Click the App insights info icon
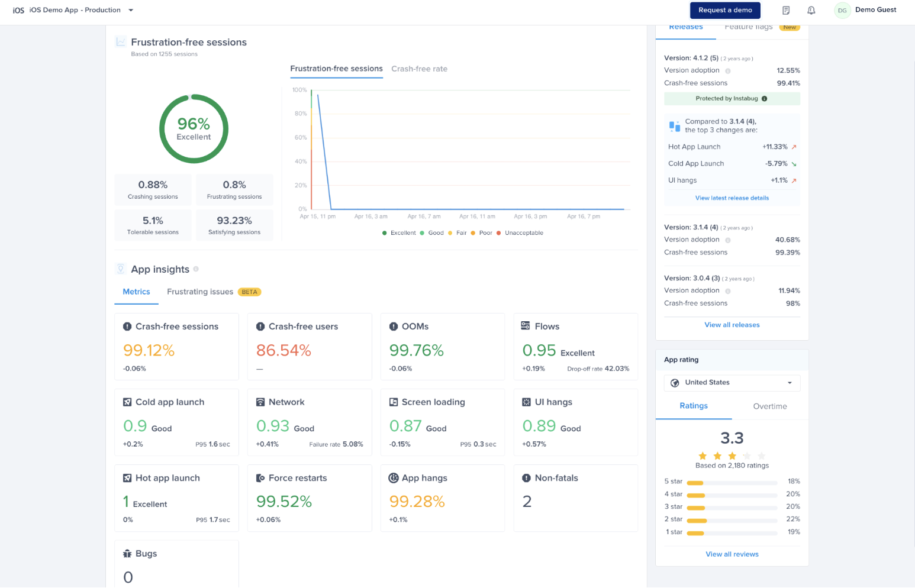Screen dimensions: 915x588 pos(196,269)
